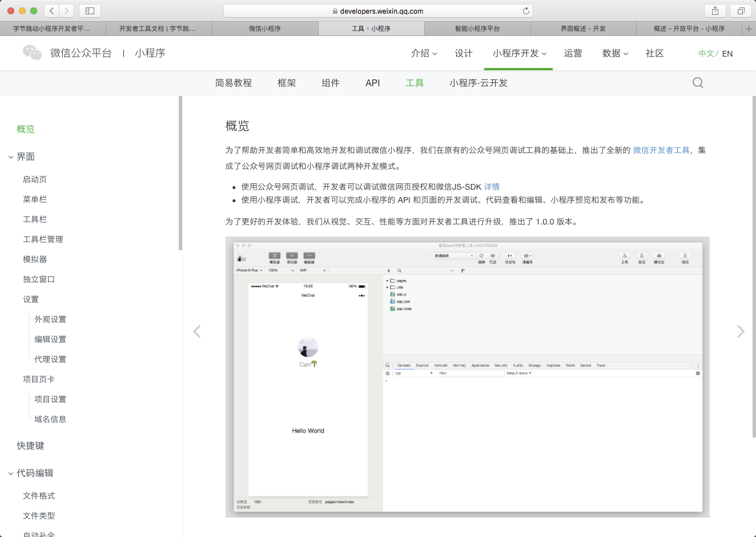Click the developer tool screenshot image
756x537 pixels.
tap(468, 377)
